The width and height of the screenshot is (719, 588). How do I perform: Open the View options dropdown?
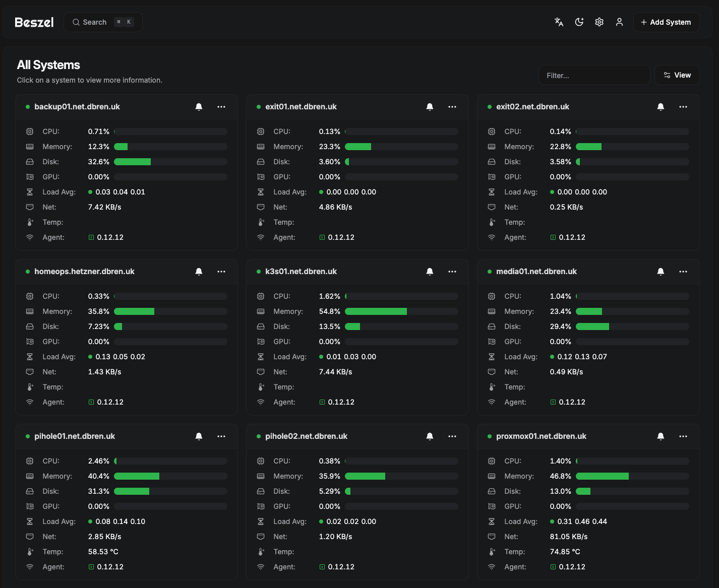[677, 75]
